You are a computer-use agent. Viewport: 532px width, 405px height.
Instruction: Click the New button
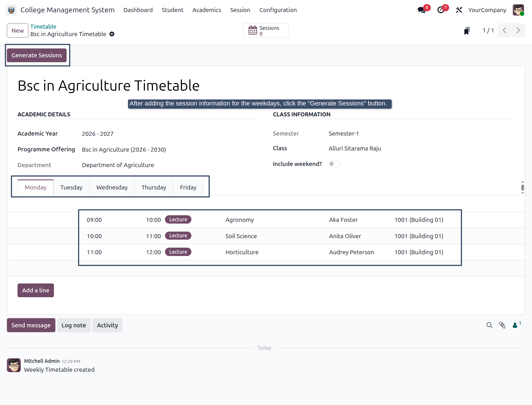(18, 31)
